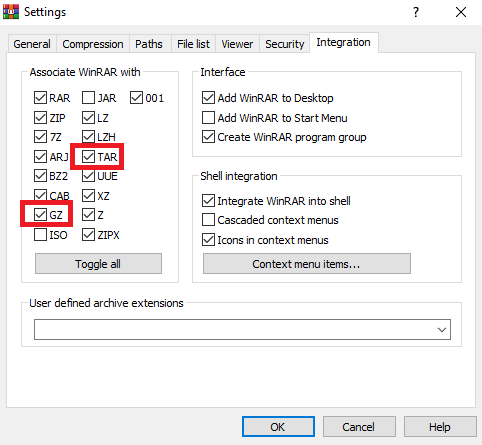Toggle the BZ2 checkbox
482x445 pixels.
tap(40, 176)
